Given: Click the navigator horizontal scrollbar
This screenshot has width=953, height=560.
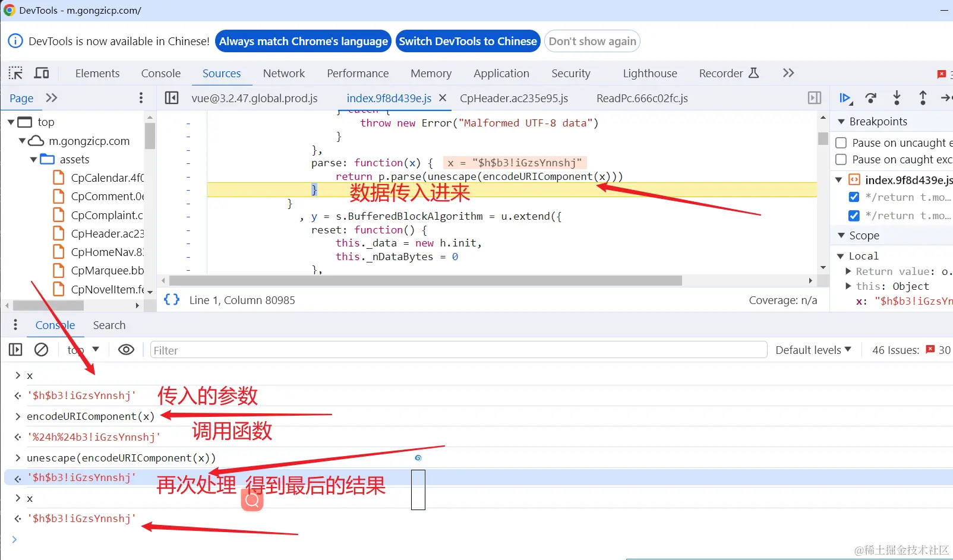Looking at the screenshot, I should coord(48,305).
